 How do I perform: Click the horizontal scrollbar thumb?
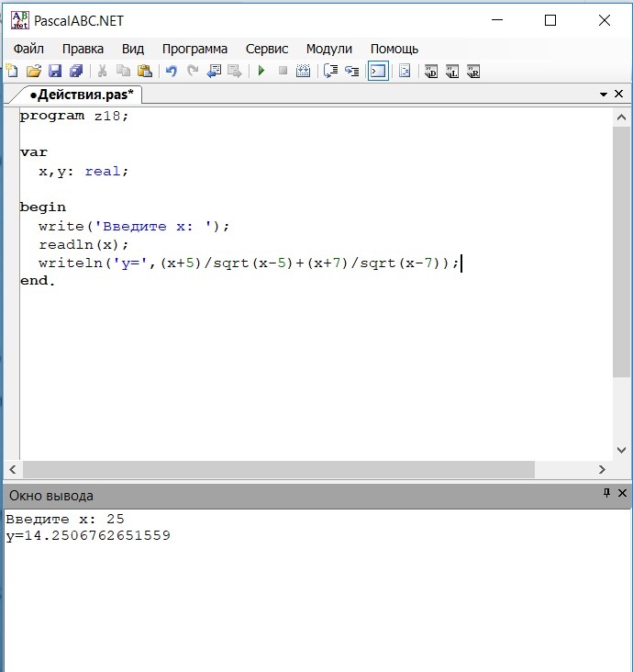(278, 470)
